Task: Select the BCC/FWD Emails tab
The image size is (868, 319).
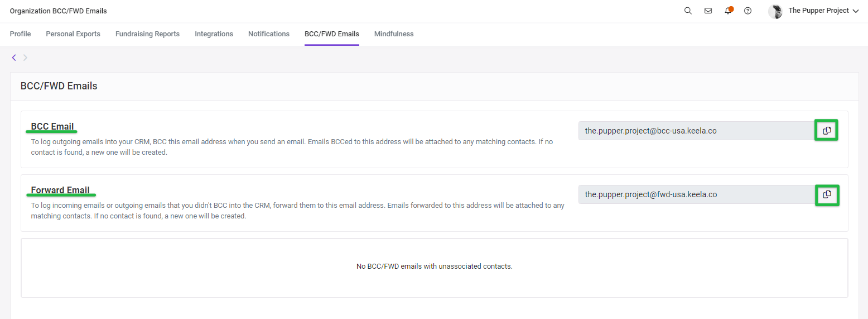Action: (332, 34)
